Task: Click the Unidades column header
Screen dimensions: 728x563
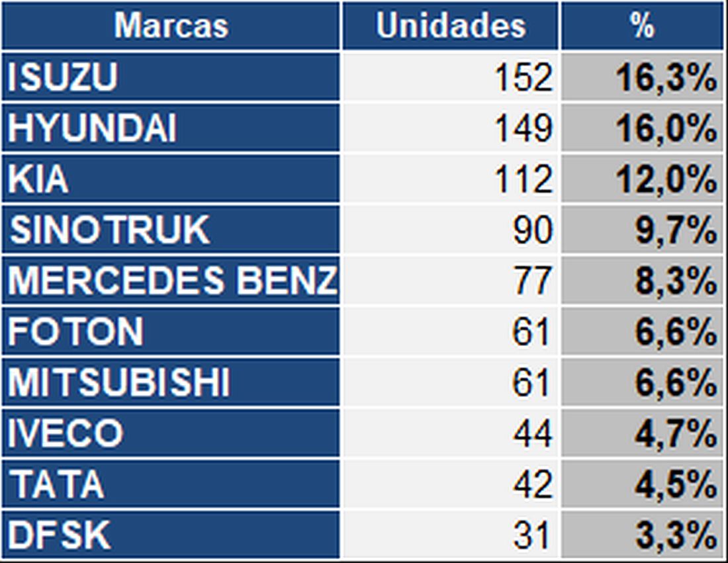Action: (x=451, y=26)
